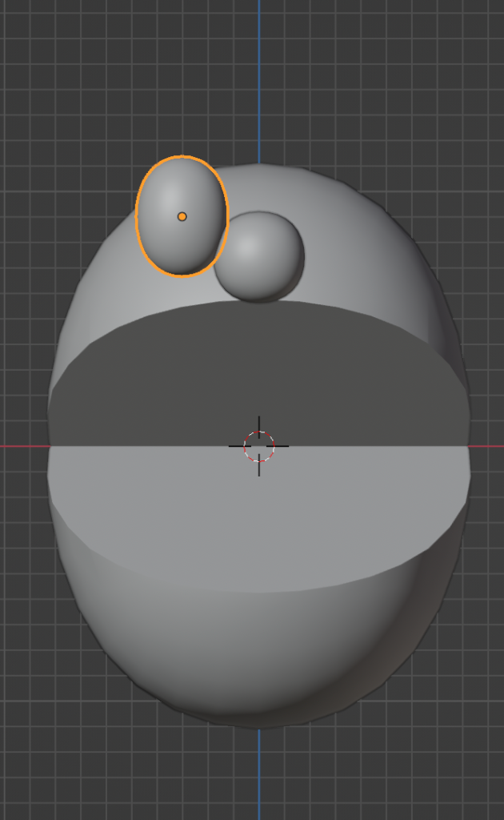The width and height of the screenshot is (504, 820).
Task: Select the orange-outlined ellipsoid object
Action: pos(172,240)
